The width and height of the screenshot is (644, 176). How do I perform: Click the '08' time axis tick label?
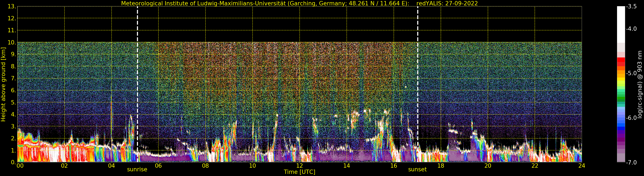pyautogui.click(x=205, y=166)
